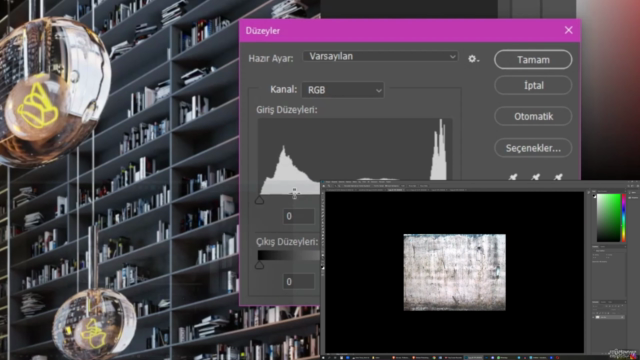Open the Windows Start menu

(323, 358)
